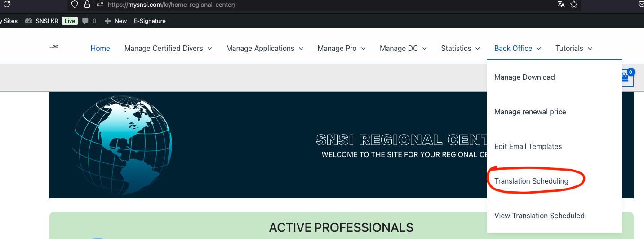Click New in the admin bar
This screenshot has height=239, width=644.
coord(120,21)
